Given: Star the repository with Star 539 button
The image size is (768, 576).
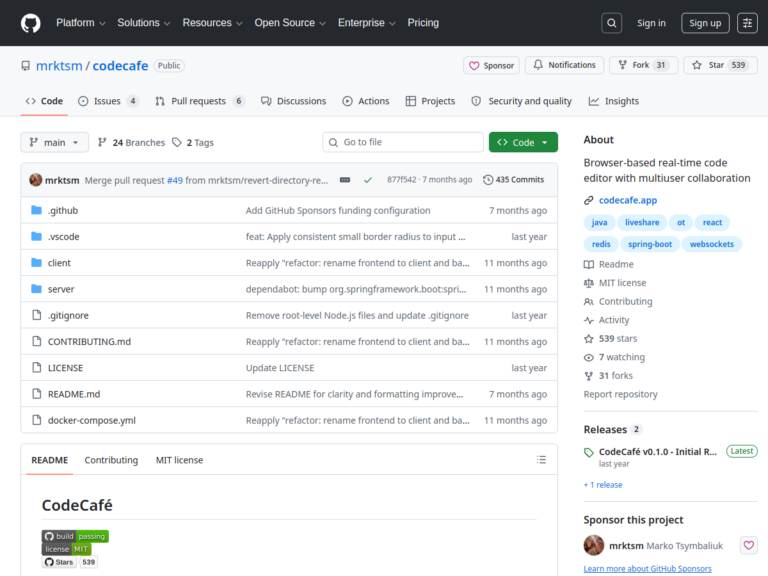Looking at the screenshot, I should pos(720,65).
